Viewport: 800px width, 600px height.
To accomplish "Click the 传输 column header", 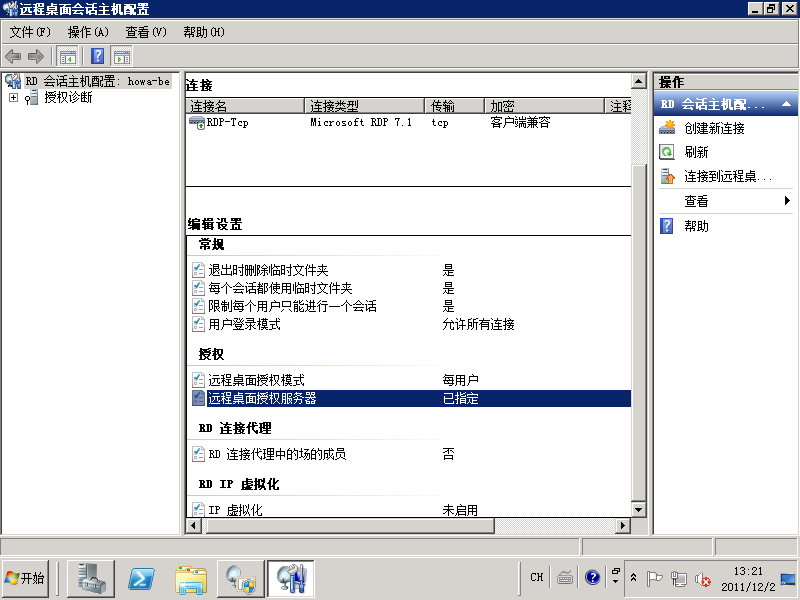I will pyautogui.click(x=454, y=106).
